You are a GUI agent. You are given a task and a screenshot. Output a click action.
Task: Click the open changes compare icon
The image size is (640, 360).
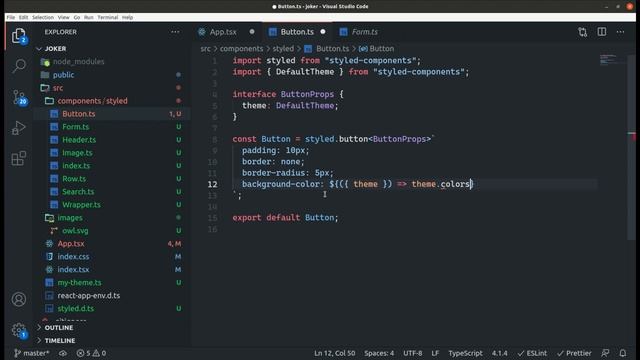coord(582,32)
